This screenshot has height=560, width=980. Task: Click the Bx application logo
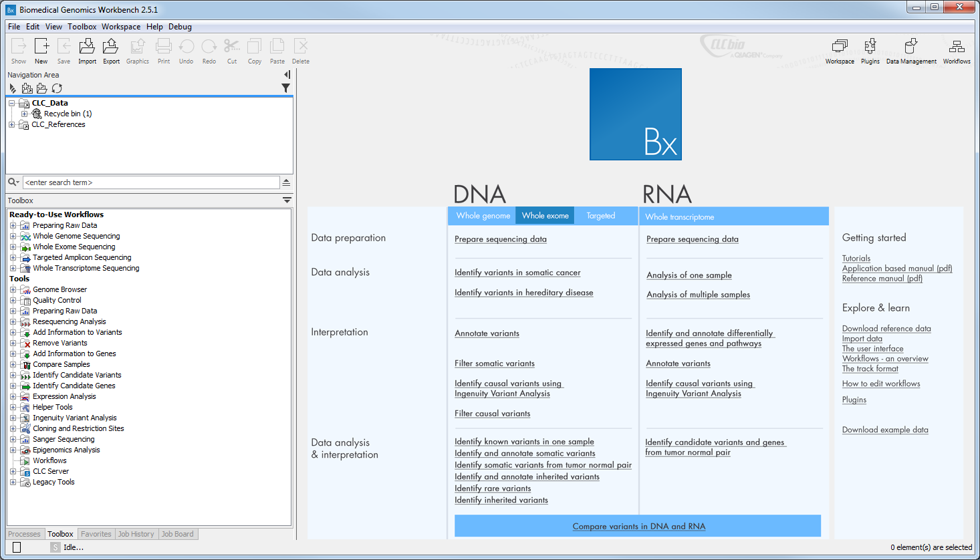[x=636, y=114]
